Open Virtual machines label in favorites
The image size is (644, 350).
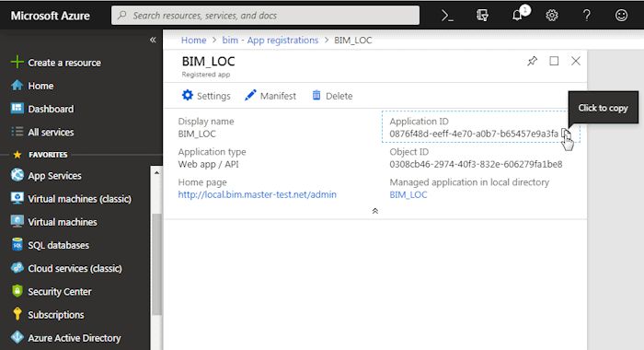point(63,222)
